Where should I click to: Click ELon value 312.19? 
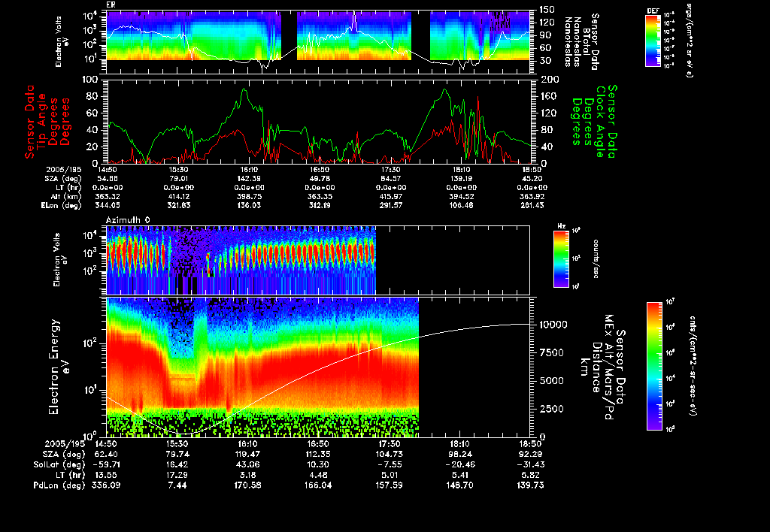point(320,205)
